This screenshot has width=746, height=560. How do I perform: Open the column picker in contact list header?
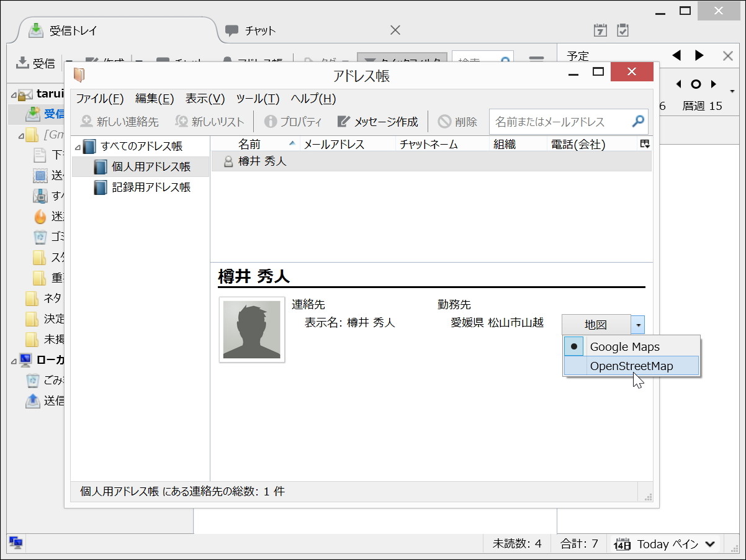point(644,143)
